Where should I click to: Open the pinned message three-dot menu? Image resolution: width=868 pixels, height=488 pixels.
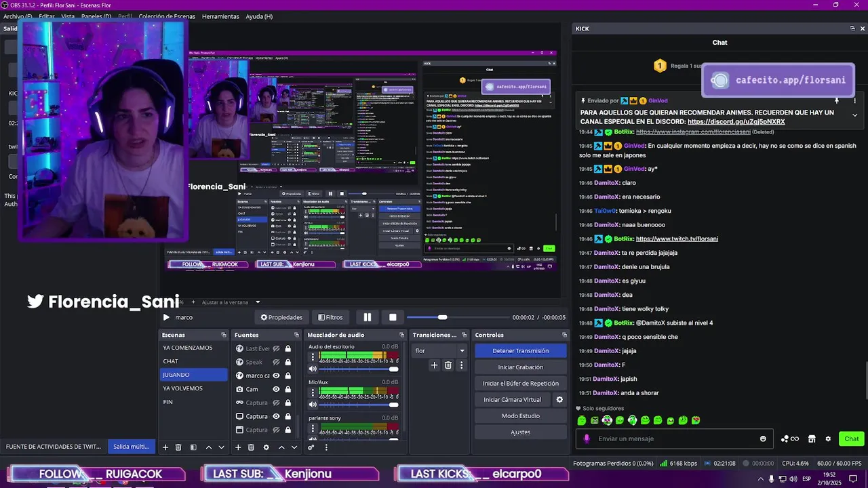point(854,100)
